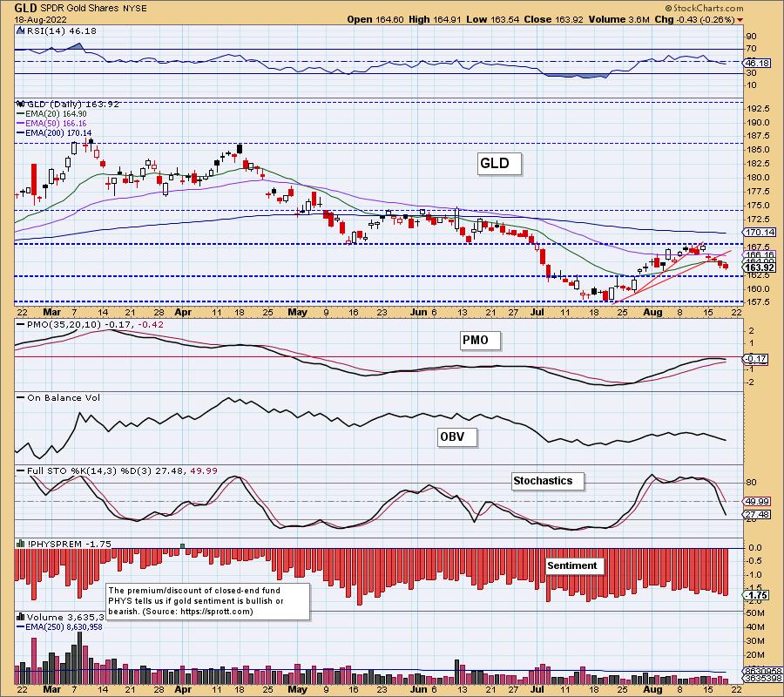The height and width of the screenshot is (697, 784).
Task: Click the On Balance Vol legend label
Action: tap(58, 398)
